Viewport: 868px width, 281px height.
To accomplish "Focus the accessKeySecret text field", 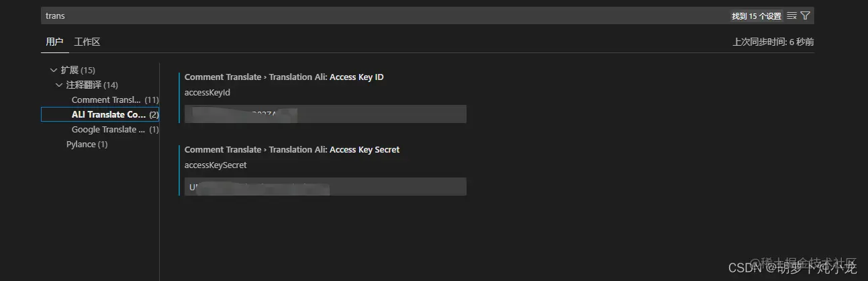I will pyautogui.click(x=326, y=186).
